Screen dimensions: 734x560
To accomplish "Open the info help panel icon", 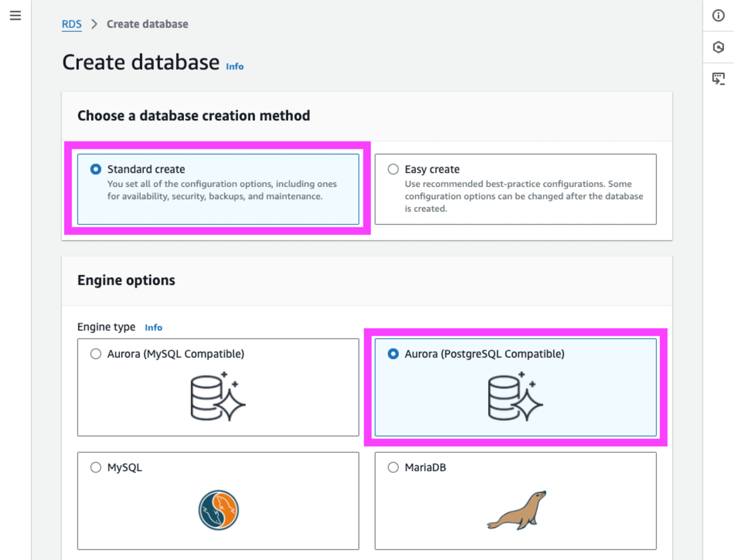I will point(718,15).
